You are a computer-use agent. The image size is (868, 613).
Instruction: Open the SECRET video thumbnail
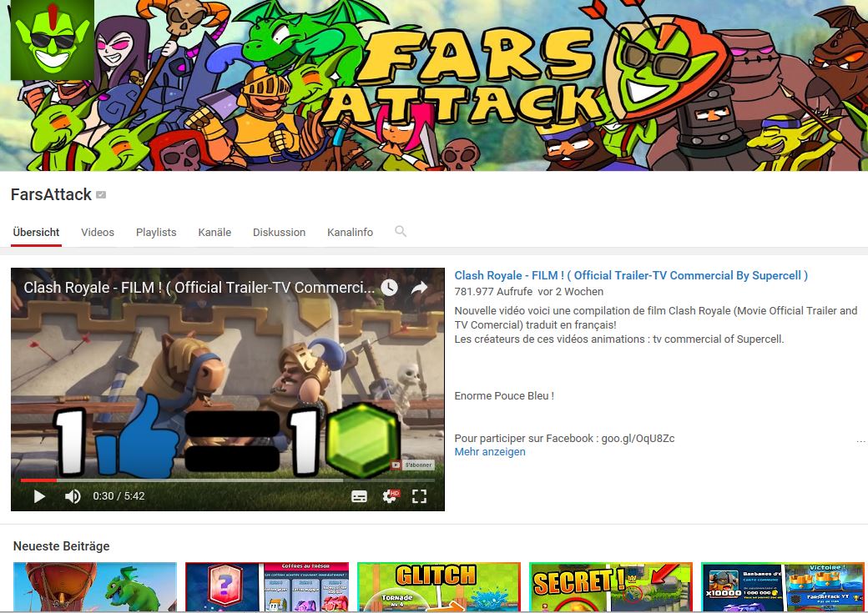point(611,587)
